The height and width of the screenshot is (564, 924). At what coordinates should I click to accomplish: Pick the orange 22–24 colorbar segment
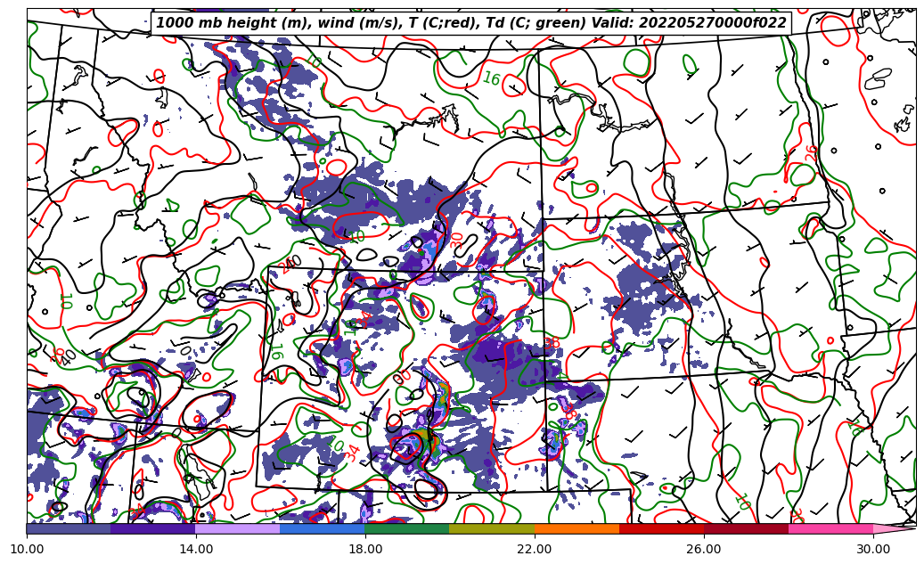[576, 528]
